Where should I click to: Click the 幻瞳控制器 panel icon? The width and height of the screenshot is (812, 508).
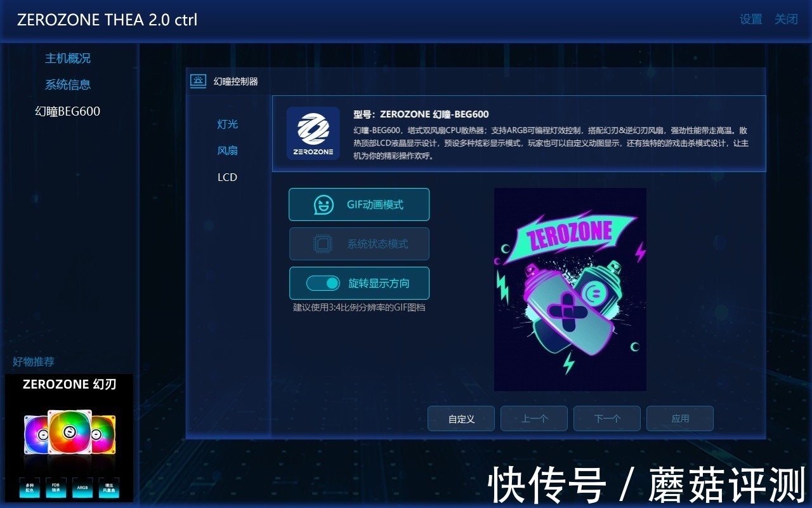pos(199,81)
